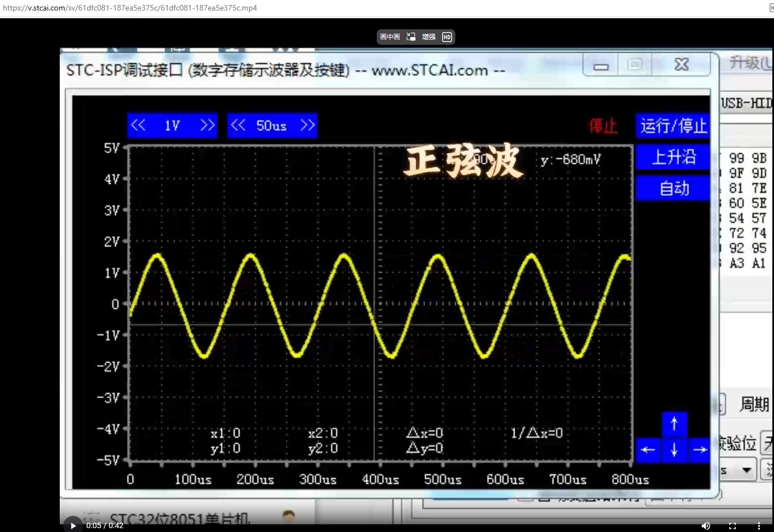Enter fullscreen video mode
Image resolution: width=774 pixels, height=532 pixels.
tap(733, 526)
